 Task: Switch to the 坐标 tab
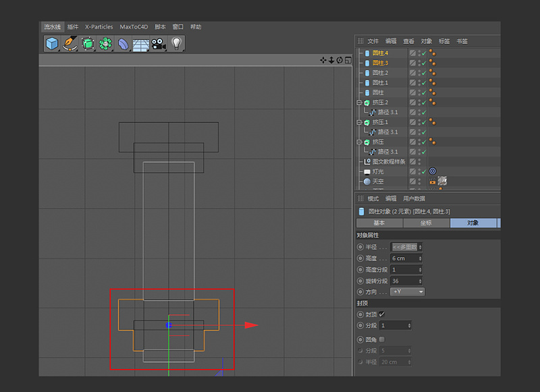[x=425, y=223]
